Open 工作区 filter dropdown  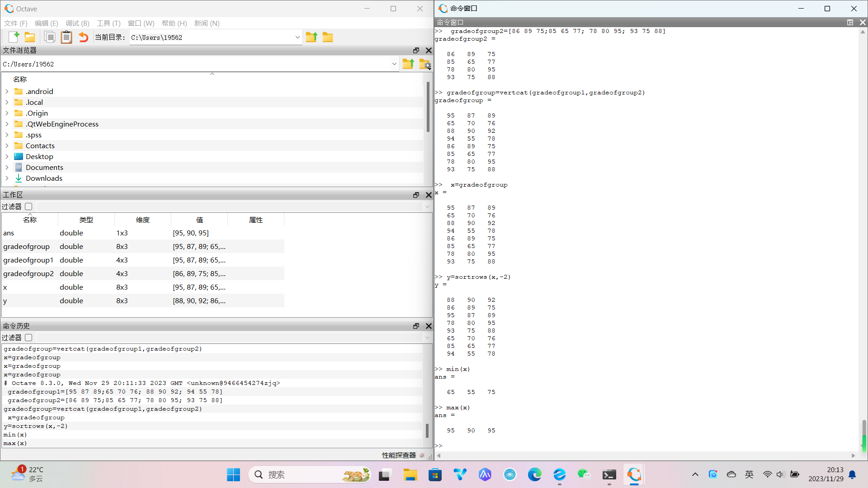click(x=427, y=206)
